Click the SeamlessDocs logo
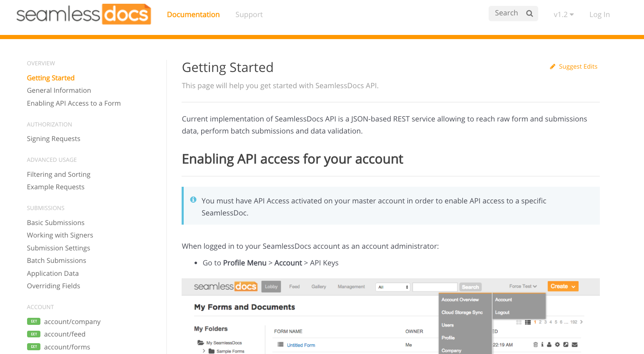The width and height of the screenshot is (644, 354). [84, 14]
